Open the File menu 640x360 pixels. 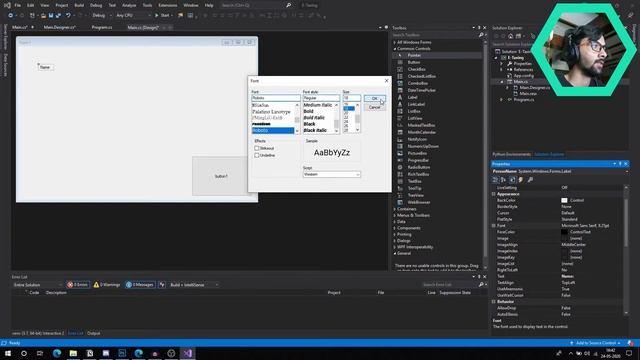18,5
